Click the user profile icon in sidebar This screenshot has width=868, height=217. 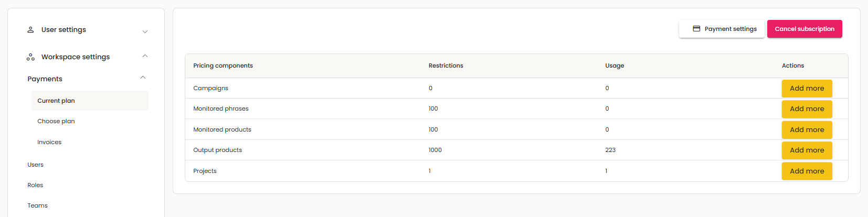30,30
